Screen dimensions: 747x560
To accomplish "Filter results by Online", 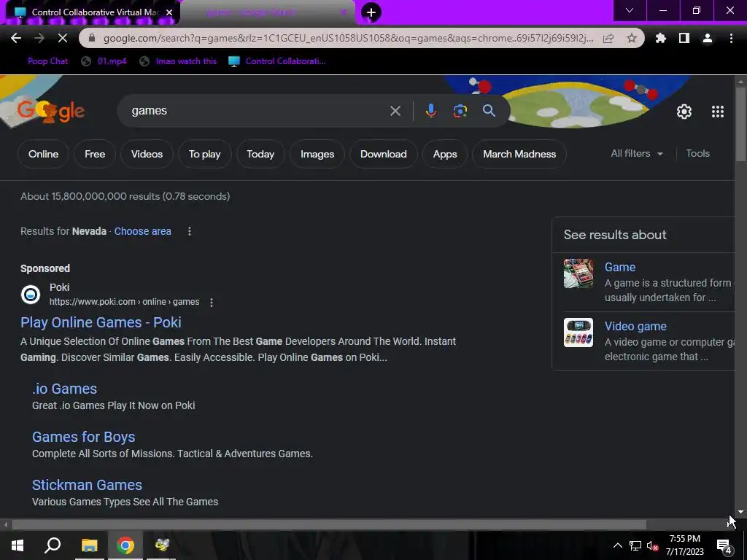I will 43,154.
